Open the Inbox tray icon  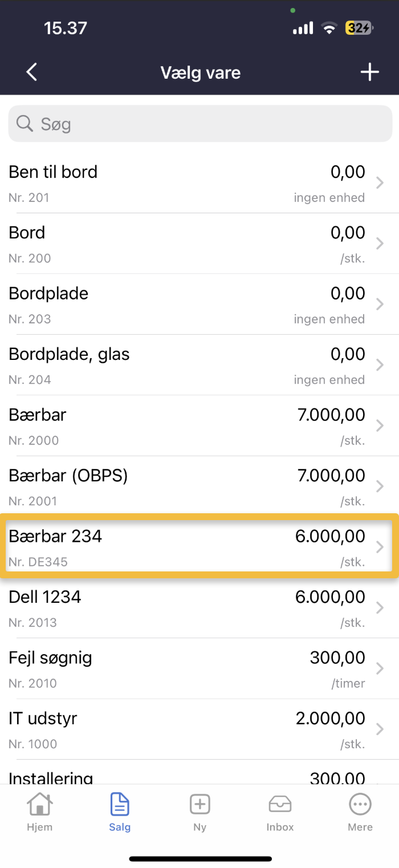tap(280, 805)
